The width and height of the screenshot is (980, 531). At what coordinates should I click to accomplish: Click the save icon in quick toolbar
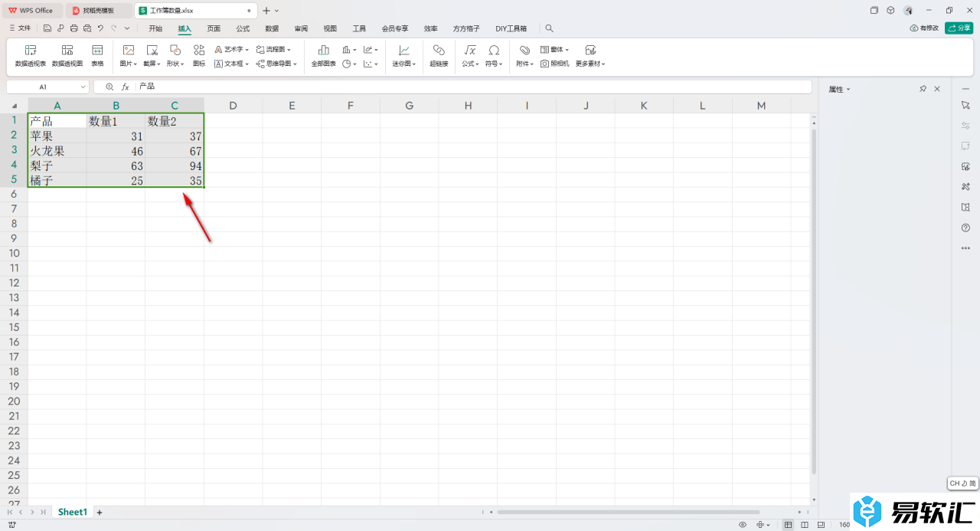tap(47, 28)
